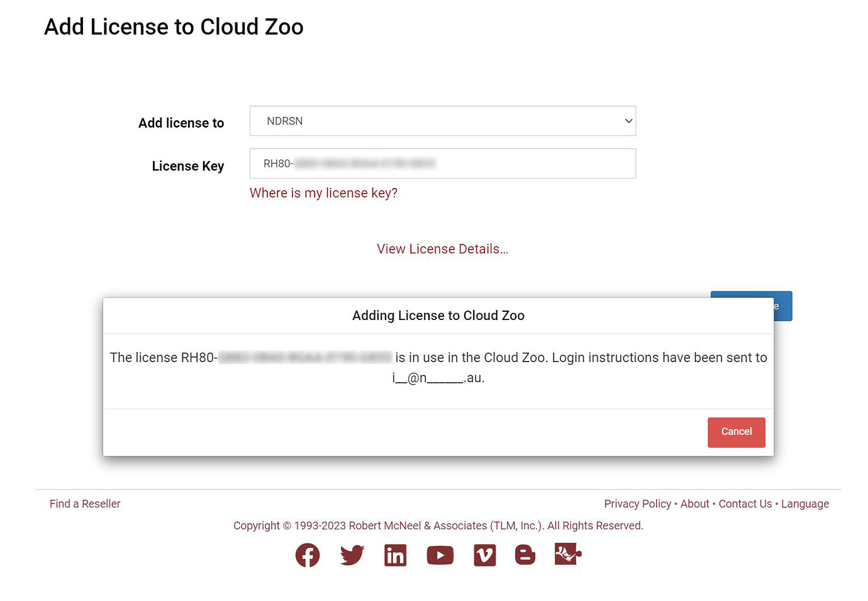Open McNeel's Facebook page
This screenshot has width=868, height=601.
(x=308, y=555)
